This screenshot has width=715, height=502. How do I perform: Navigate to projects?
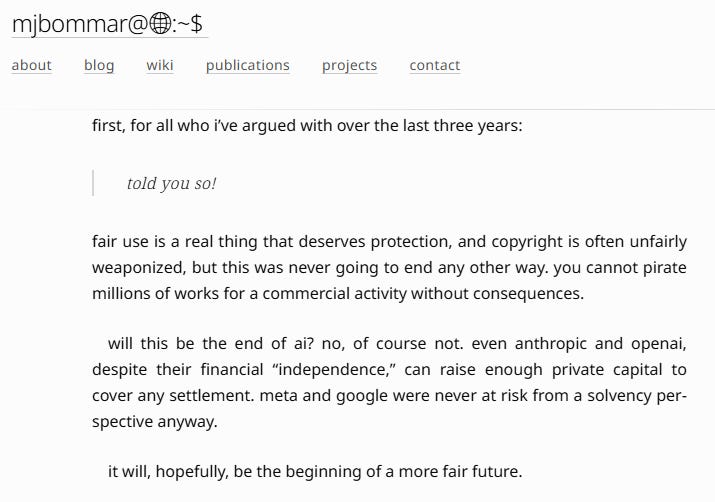[x=349, y=65]
